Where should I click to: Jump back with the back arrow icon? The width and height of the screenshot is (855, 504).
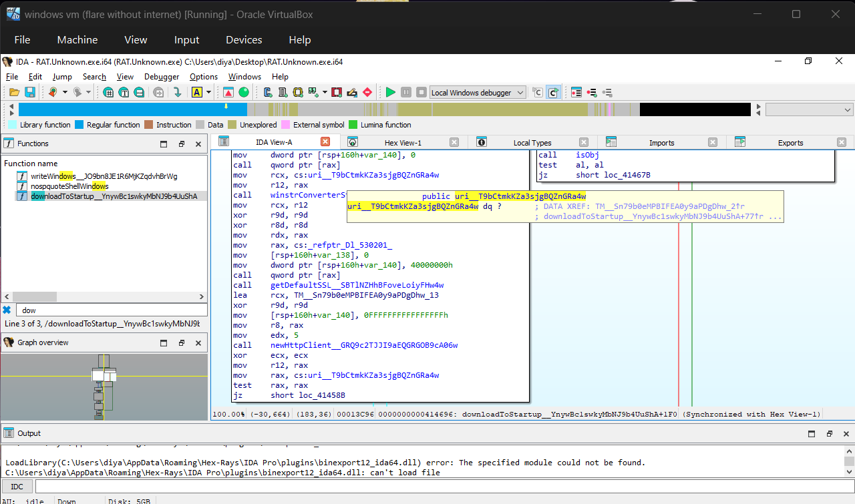click(x=53, y=92)
